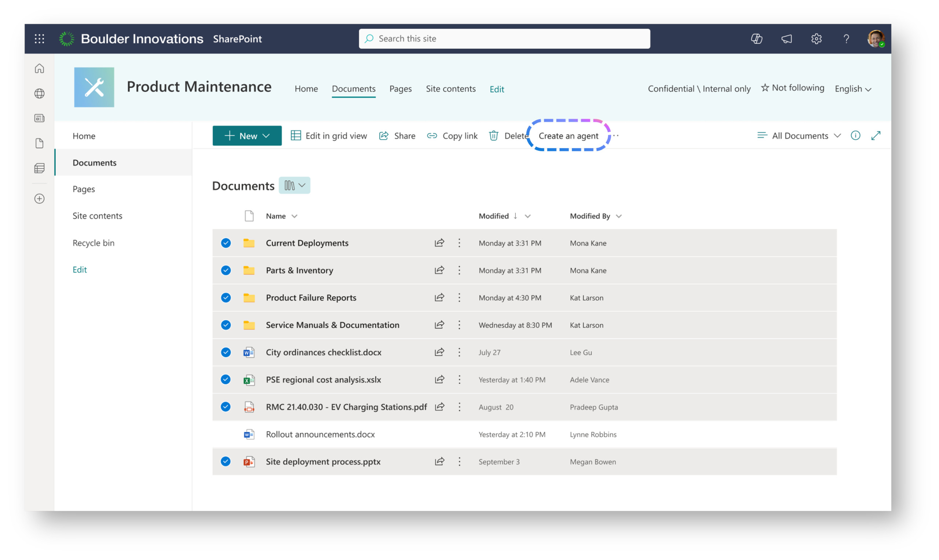Share Service Manuals & Documentation folder
Image resolution: width=939 pixels, height=560 pixels.
[x=439, y=324]
